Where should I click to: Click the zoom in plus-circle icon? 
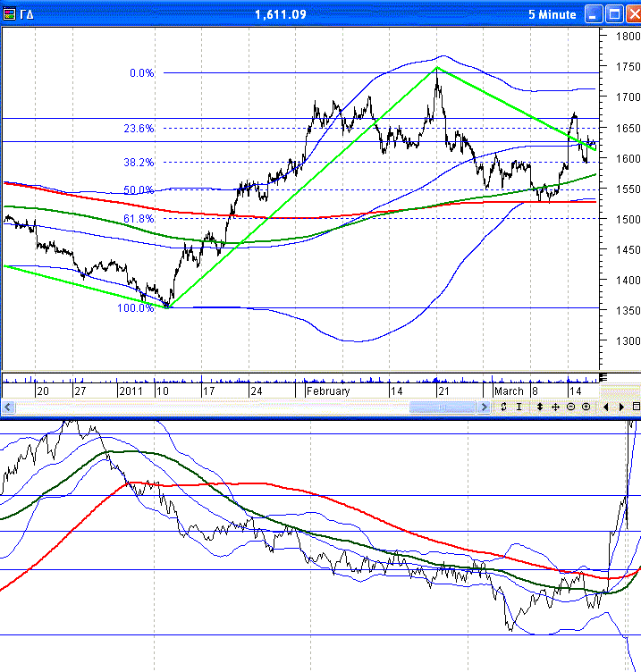click(586, 407)
